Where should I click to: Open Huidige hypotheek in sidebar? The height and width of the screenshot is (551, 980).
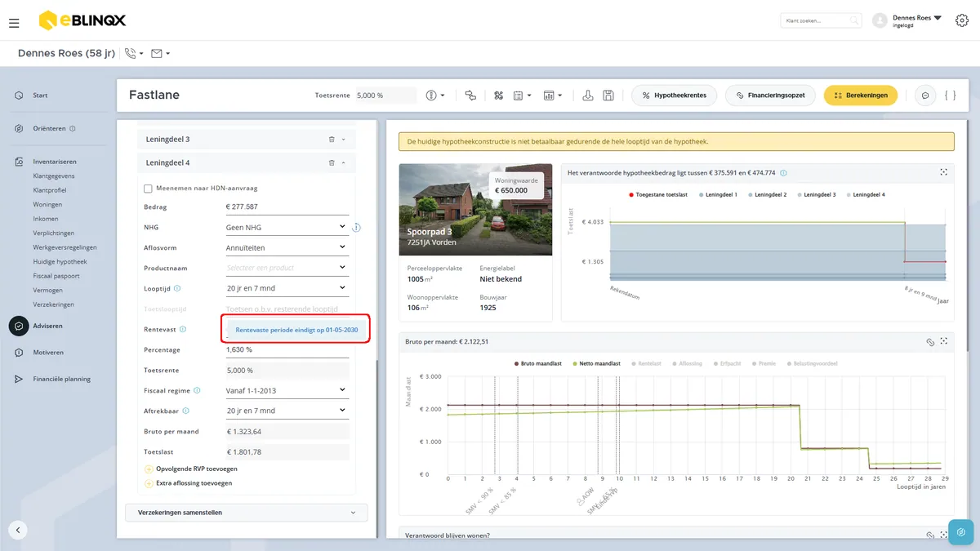point(60,262)
